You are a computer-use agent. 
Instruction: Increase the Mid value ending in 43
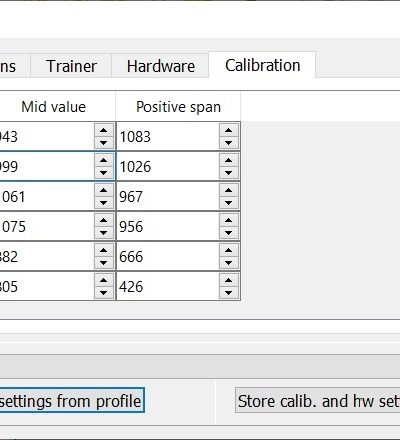(x=104, y=130)
